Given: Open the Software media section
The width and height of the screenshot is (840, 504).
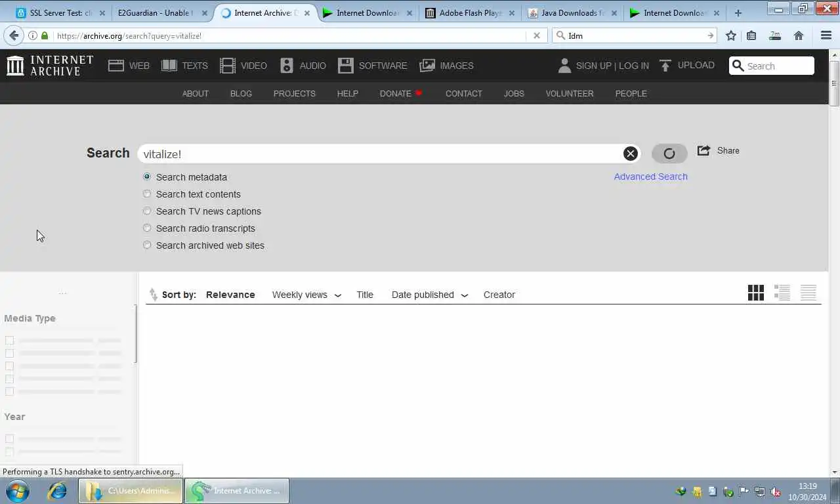Looking at the screenshot, I should (x=372, y=66).
